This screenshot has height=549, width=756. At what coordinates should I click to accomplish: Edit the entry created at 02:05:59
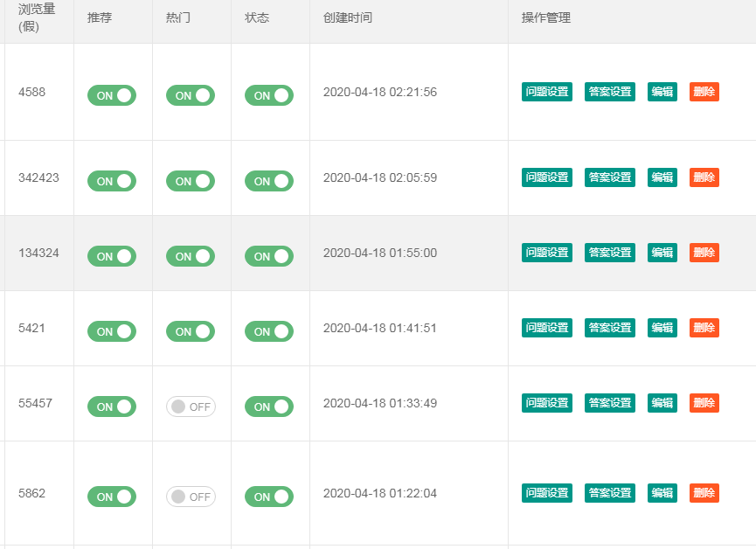pos(662,177)
